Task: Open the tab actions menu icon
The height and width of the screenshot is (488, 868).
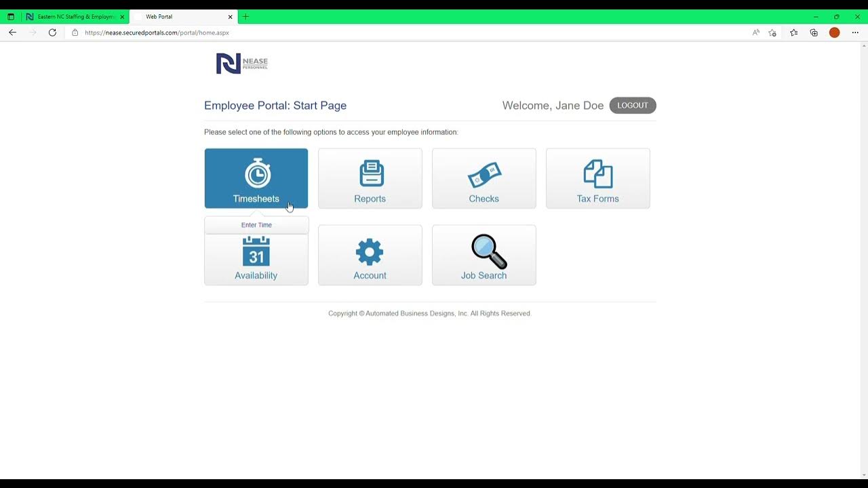Action: click(x=11, y=16)
